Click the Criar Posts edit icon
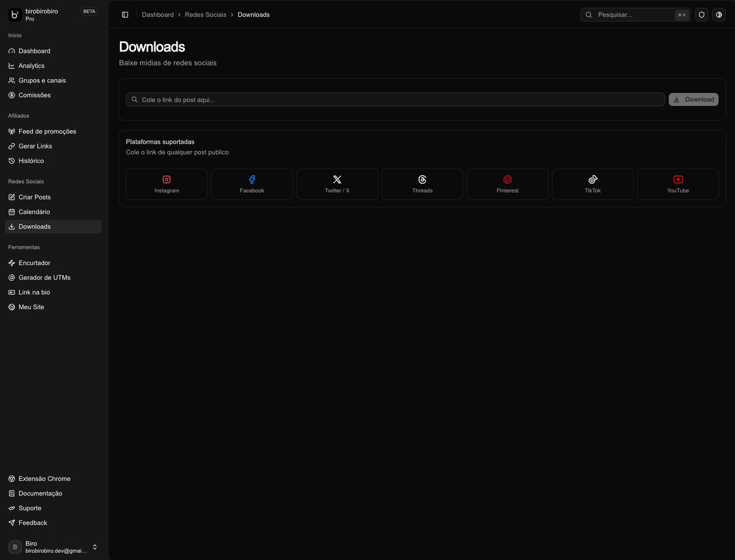735x560 pixels. click(12, 197)
